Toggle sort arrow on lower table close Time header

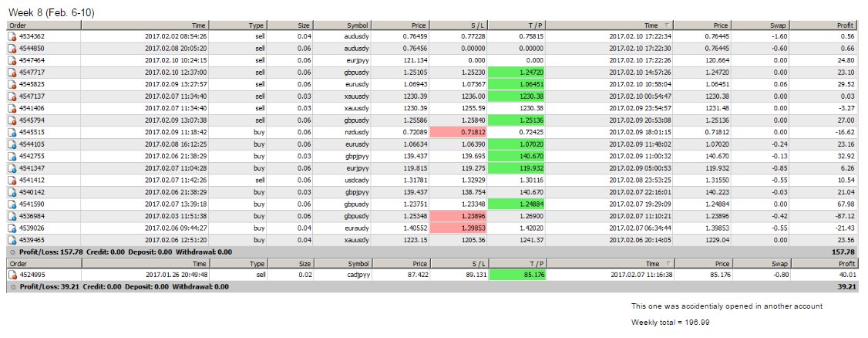667,265
